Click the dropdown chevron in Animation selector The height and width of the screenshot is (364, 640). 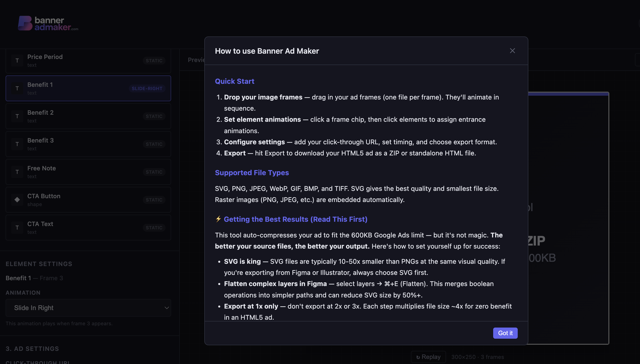[x=167, y=308]
